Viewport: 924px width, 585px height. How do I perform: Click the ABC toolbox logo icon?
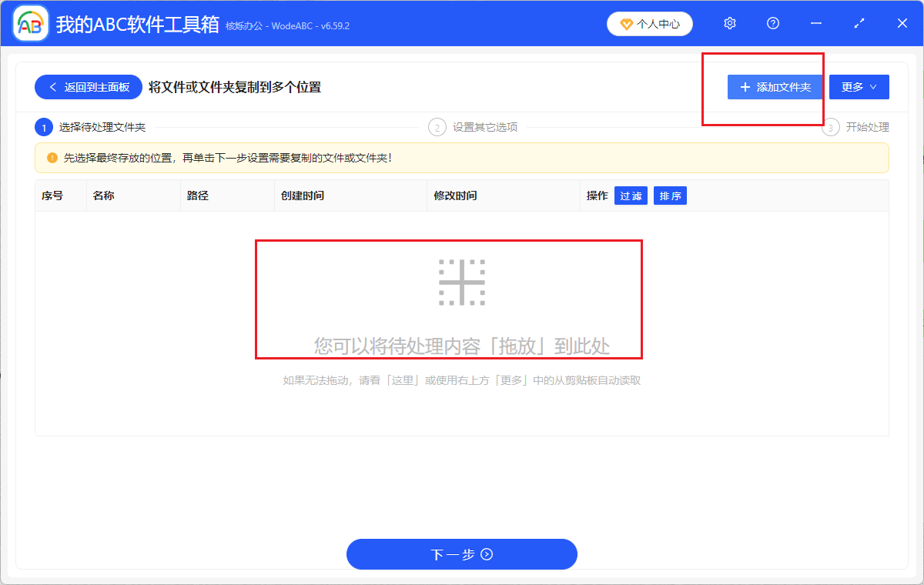coord(29,23)
